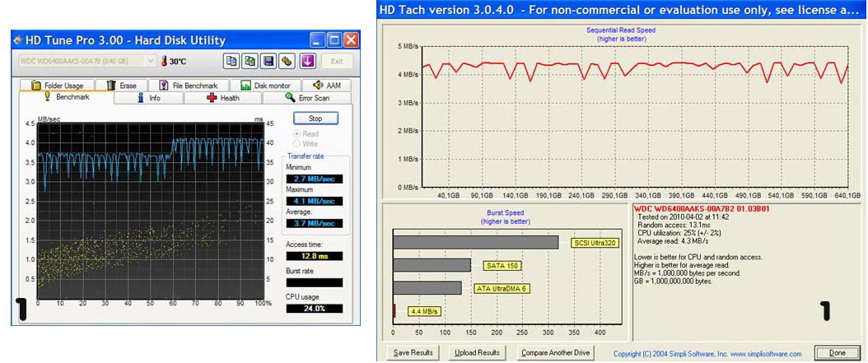Viewport: 868px width, 363px height.
Task: Open the www.simplisoftware.com link
Action: point(766,354)
